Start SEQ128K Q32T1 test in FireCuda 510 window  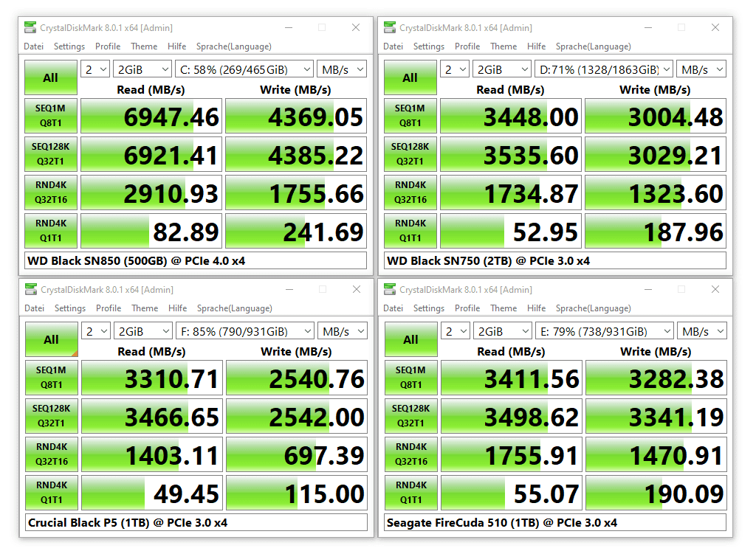[x=410, y=416]
